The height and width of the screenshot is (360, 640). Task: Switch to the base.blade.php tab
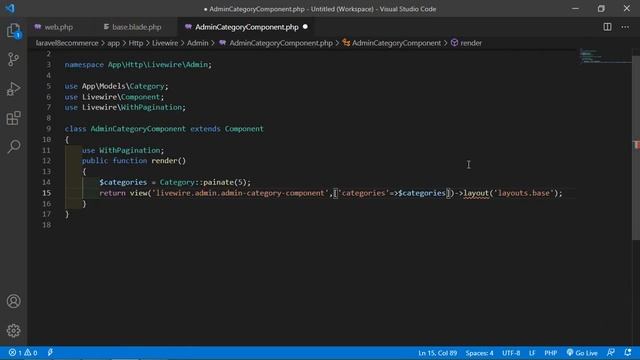tap(136, 27)
